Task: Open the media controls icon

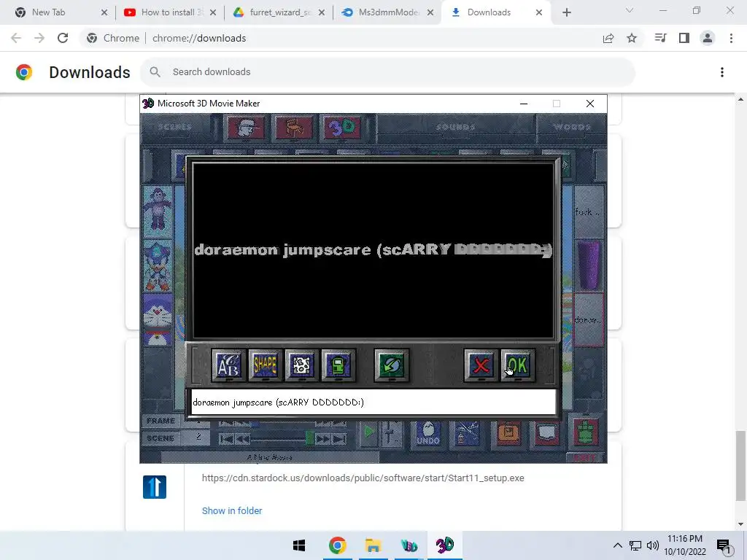Action: point(660,38)
